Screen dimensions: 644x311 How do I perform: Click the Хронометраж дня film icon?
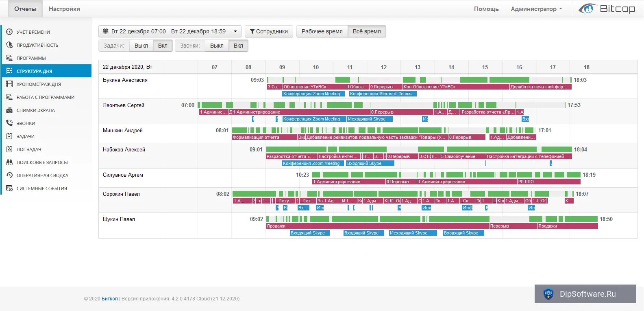tap(9, 84)
